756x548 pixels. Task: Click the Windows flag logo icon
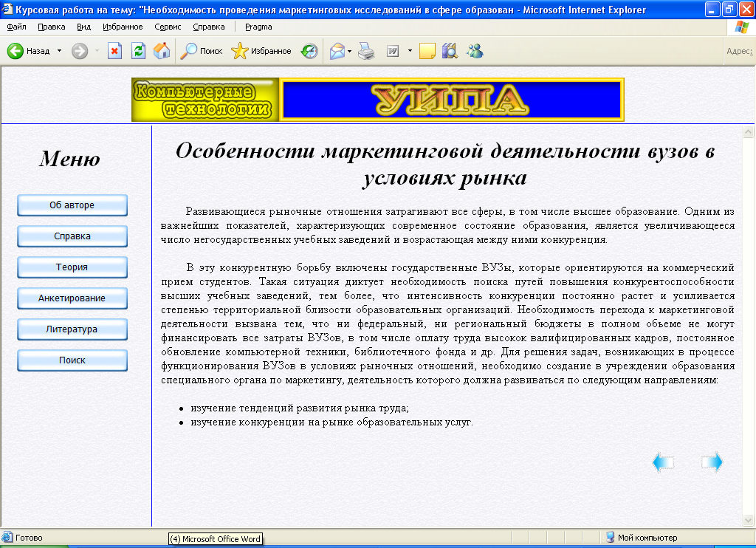click(741, 27)
